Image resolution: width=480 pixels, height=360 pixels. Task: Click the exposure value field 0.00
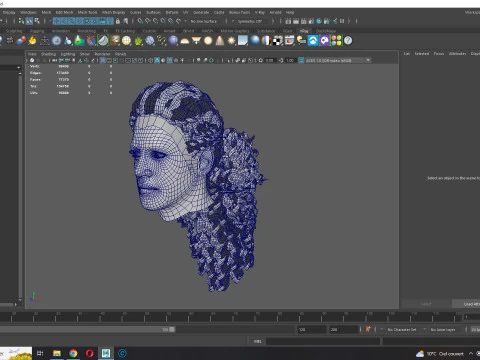point(269,60)
